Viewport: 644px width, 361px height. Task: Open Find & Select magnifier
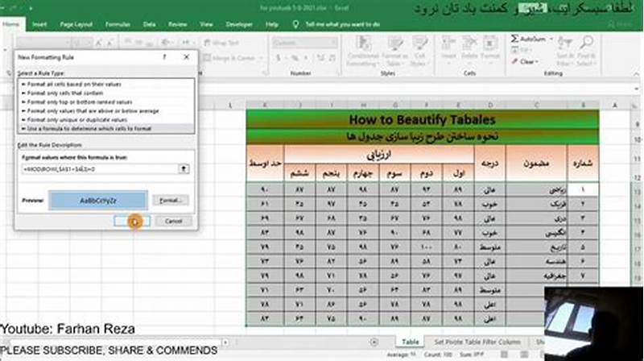click(586, 51)
